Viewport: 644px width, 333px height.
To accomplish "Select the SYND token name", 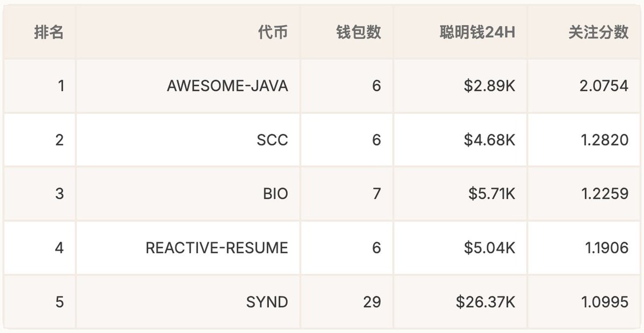I will tap(267, 302).
